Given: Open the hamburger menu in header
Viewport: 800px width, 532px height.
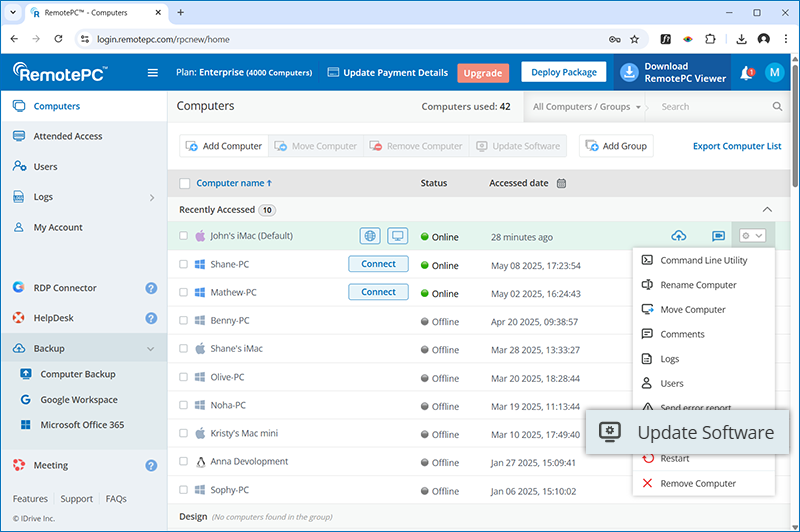Looking at the screenshot, I should click(153, 73).
